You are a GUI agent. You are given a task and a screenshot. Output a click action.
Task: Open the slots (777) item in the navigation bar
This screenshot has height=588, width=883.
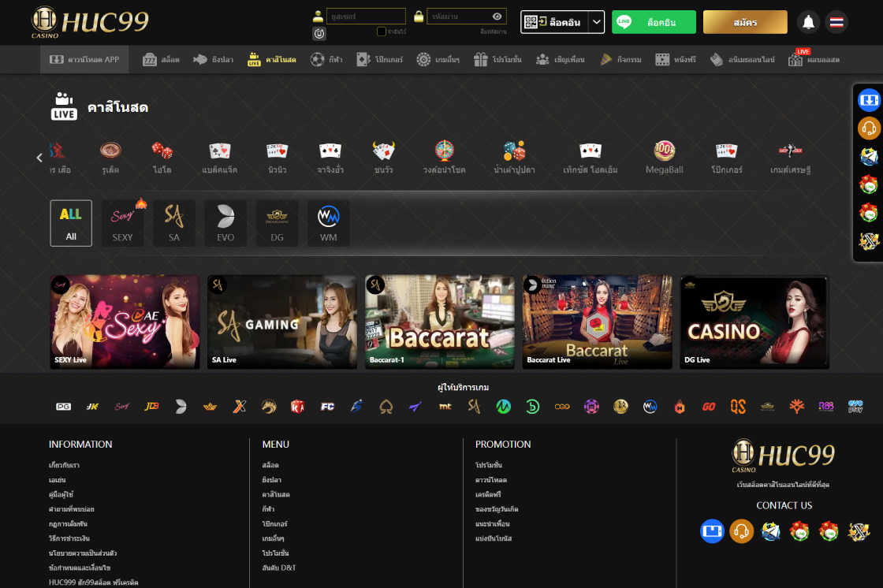click(161, 59)
